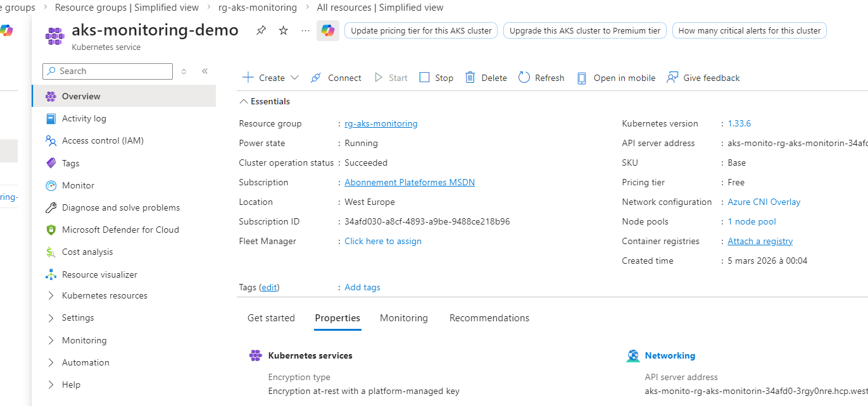Click Update pricing tier suggestion button
Image resolution: width=868 pixels, height=406 pixels.
coord(420,30)
